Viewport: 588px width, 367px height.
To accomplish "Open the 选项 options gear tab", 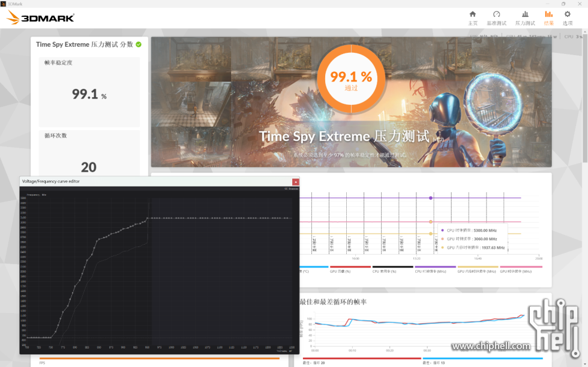I will coord(568,18).
